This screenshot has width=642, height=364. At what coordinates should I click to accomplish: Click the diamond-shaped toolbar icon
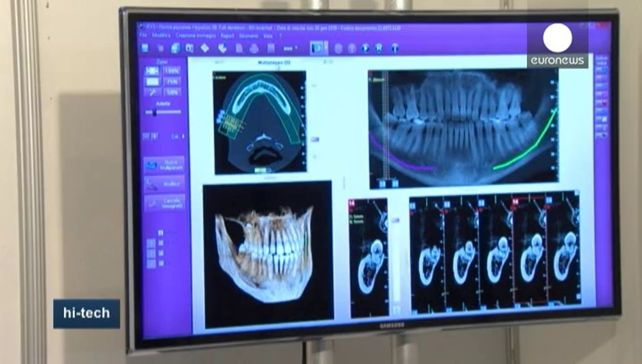pyautogui.click(x=205, y=48)
